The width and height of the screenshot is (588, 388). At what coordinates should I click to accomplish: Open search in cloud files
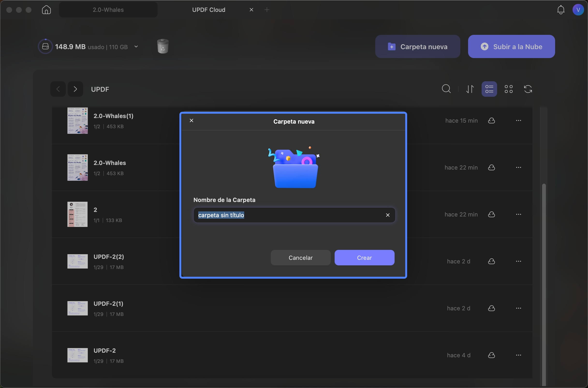(446, 89)
